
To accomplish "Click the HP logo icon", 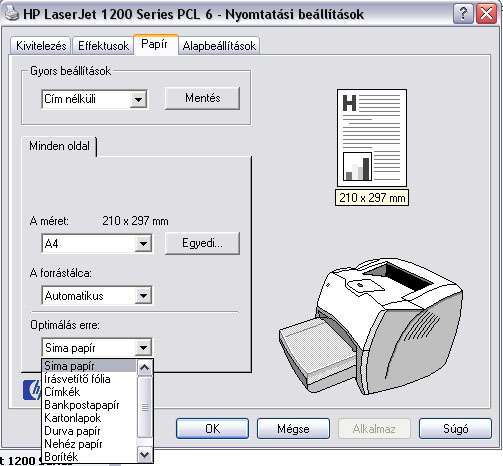I will pyautogui.click(x=31, y=390).
